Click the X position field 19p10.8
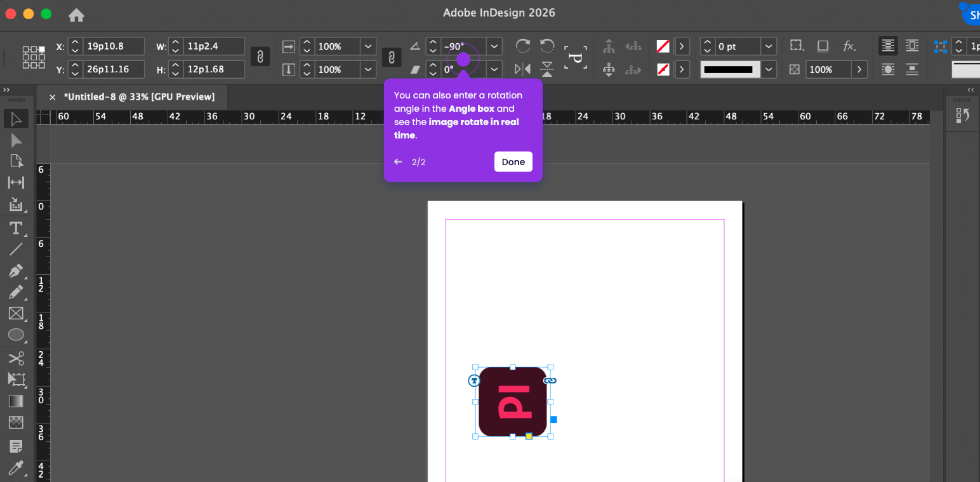This screenshot has width=980, height=482. [114, 46]
